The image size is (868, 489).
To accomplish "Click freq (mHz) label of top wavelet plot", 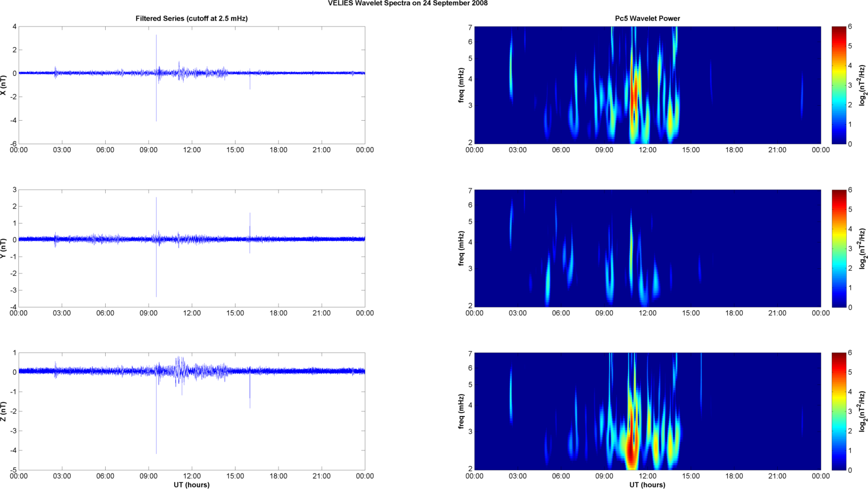I will pos(461,85).
